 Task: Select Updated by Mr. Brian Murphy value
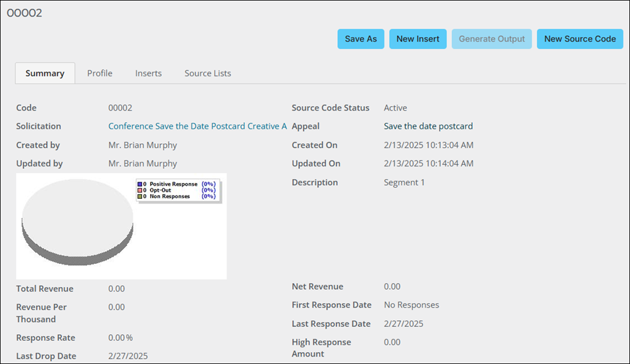143,163
